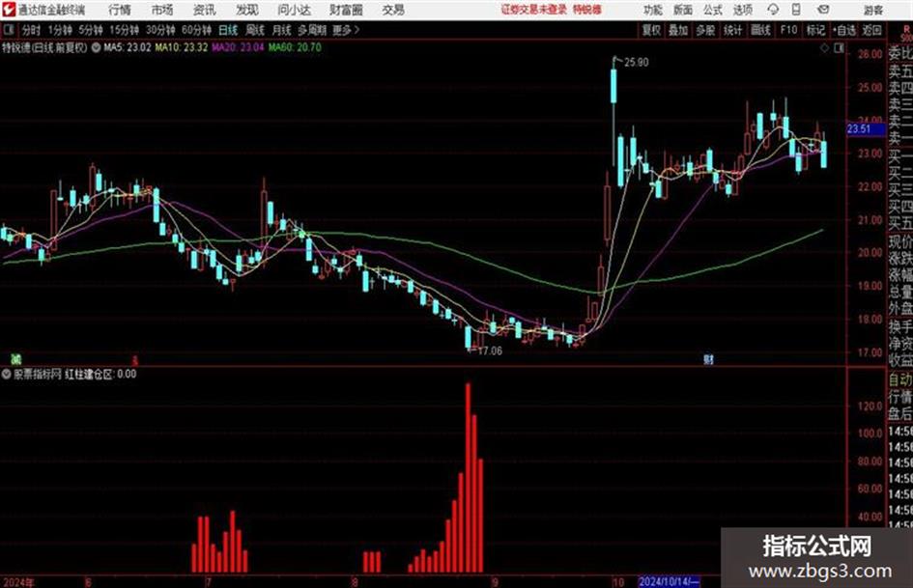Viewport: 913px width, 588px height.
Task: Click the blue 财 marker near October
Action: pos(708,359)
